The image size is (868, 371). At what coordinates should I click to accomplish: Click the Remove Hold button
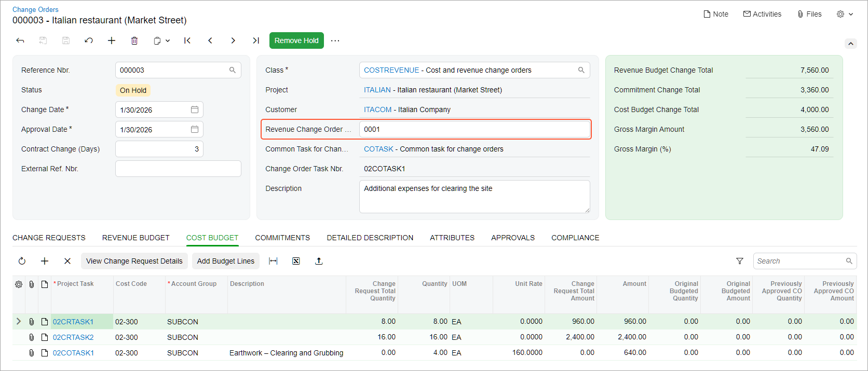pyautogui.click(x=296, y=40)
